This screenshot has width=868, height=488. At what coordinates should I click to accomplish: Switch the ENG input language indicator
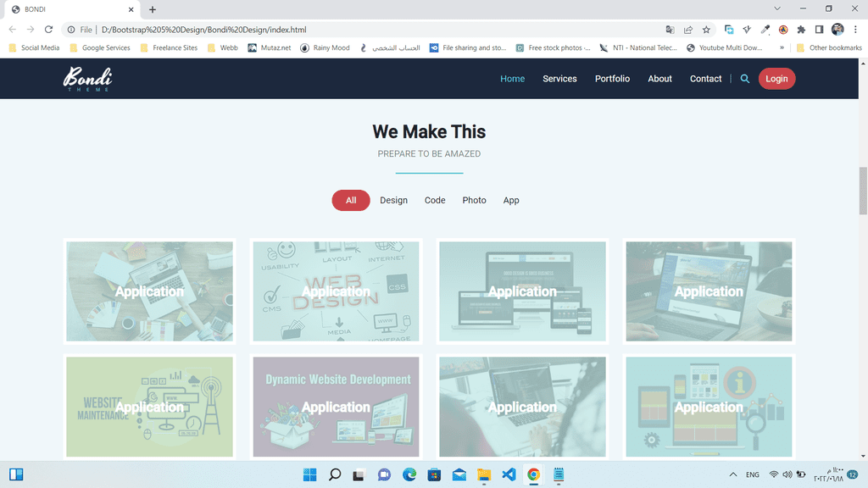click(753, 474)
